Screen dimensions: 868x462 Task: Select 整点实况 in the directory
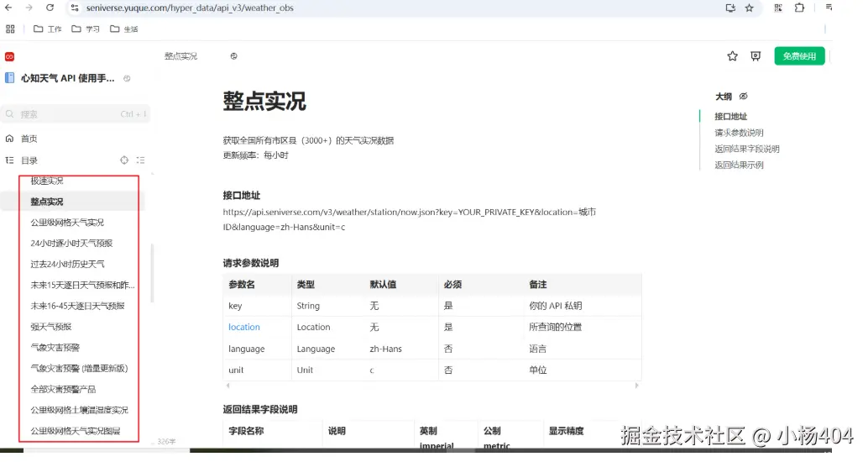(x=46, y=202)
